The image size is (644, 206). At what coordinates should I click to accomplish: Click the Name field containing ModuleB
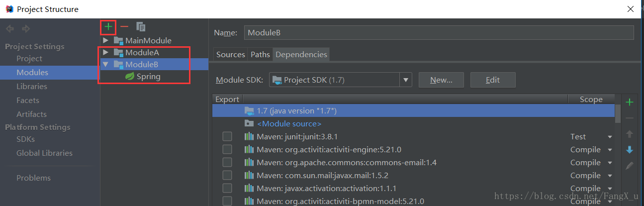coord(439,32)
